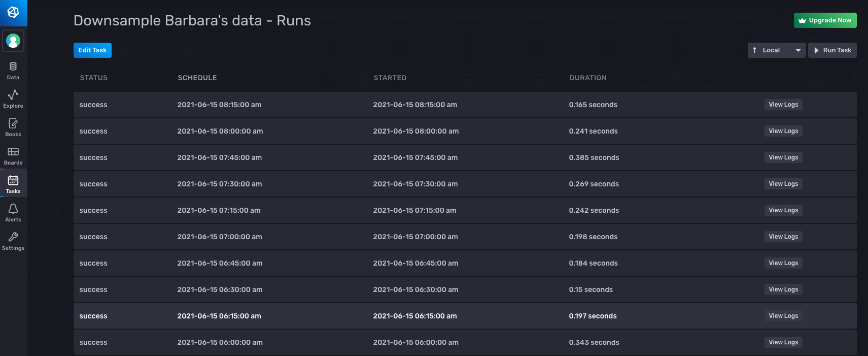Image resolution: width=868 pixels, height=356 pixels.
Task: Click the InfluxDB logo icon
Action: coord(13,12)
